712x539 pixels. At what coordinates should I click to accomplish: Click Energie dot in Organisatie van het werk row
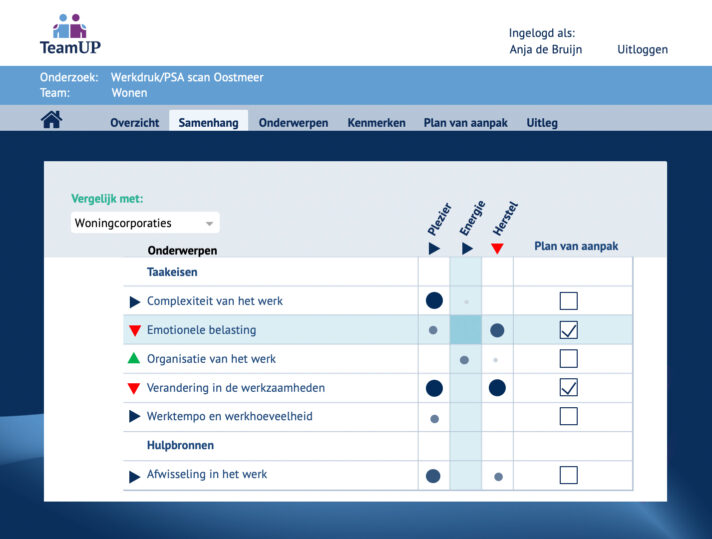tap(464, 360)
